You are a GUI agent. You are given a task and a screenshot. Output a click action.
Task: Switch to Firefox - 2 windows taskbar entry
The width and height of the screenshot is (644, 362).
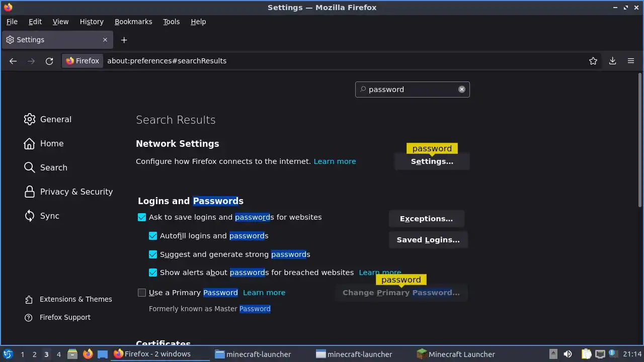tap(160, 354)
